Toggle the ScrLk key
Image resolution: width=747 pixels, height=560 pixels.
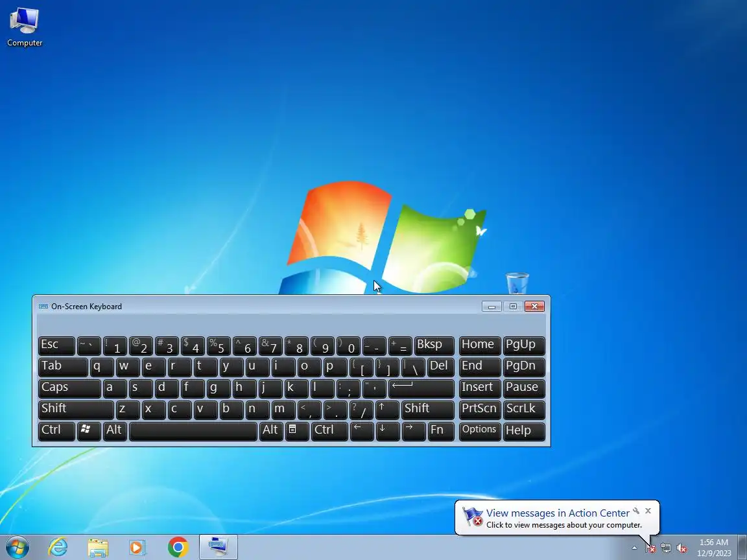523,410
